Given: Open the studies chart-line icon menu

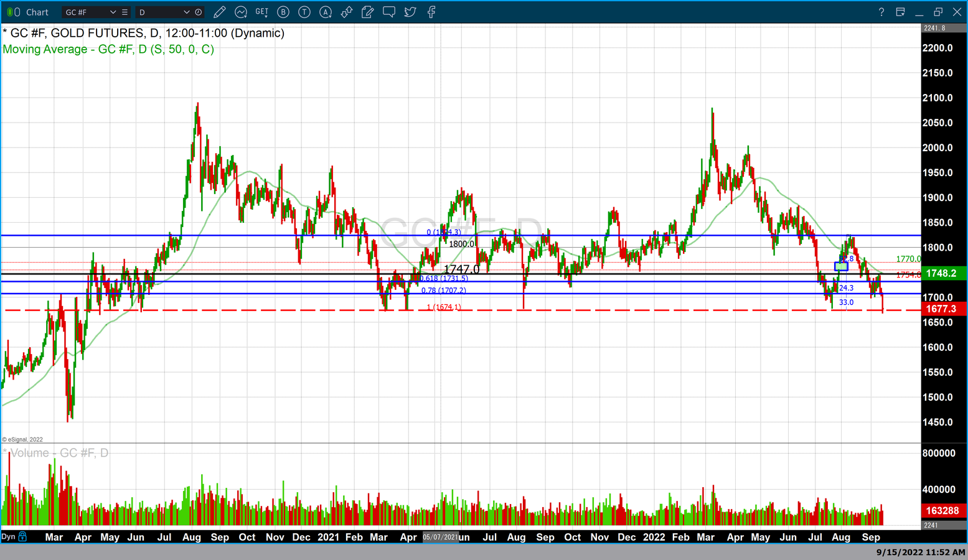Looking at the screenshot, I should (241, 12).
